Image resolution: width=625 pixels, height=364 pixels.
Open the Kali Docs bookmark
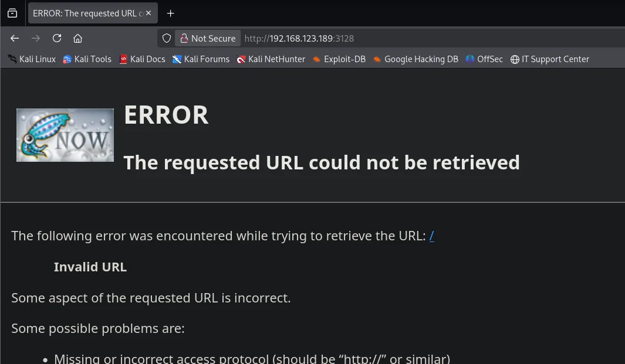coord(142,59)
